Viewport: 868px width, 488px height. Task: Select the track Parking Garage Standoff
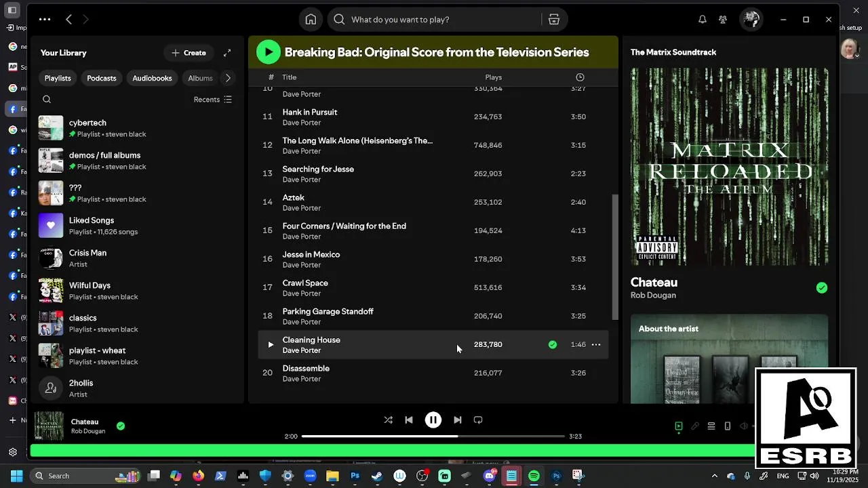click(x=433, y=316)
